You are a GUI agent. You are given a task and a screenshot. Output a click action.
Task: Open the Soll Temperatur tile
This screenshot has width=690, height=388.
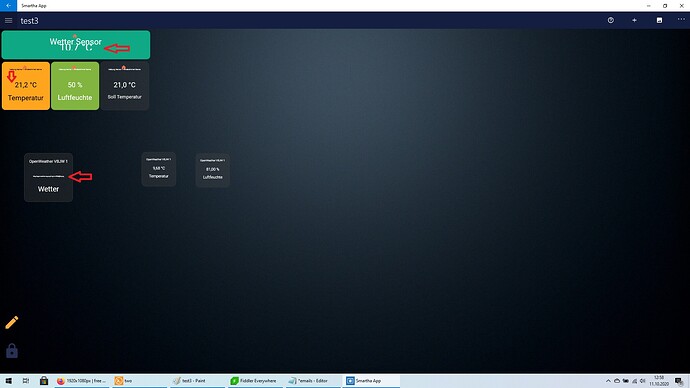[125, 86]
